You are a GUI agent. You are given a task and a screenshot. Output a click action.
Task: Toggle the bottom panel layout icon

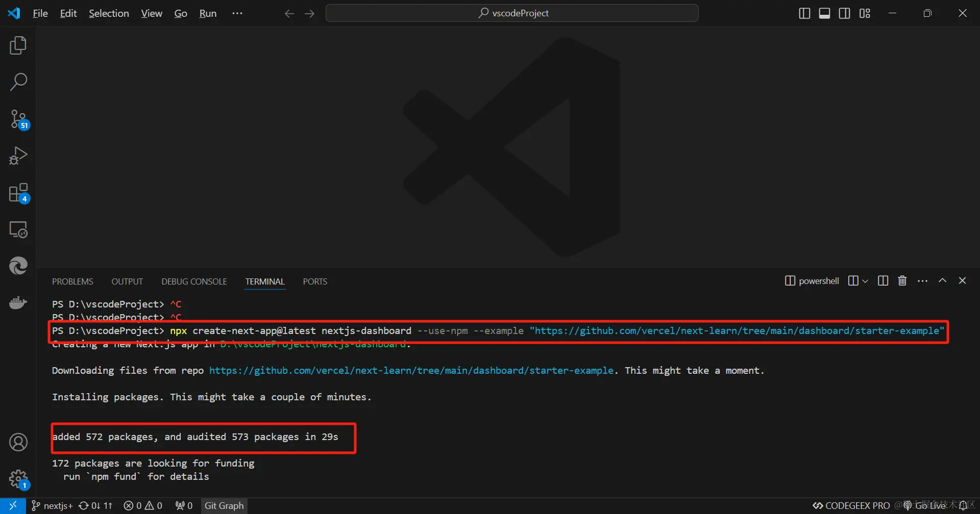click(x=824, y=13)
